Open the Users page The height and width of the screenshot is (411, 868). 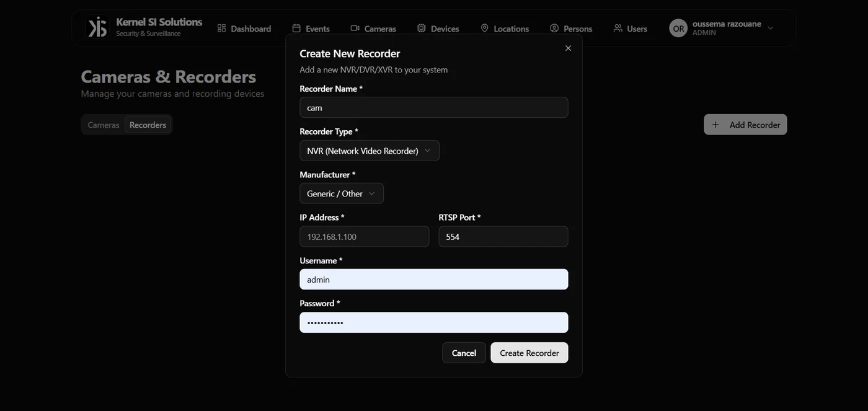pyautogui.click(x=631, y=29)
